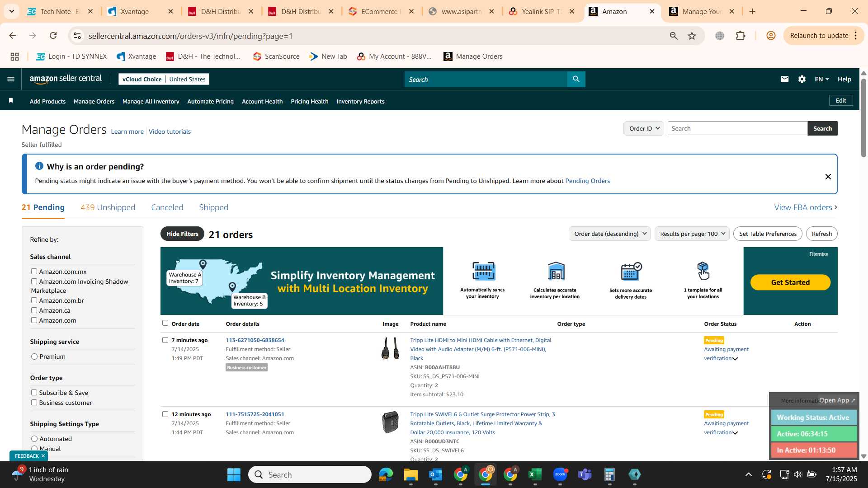
Task: Click the bookmark flag icon in nav bar
Action: click(x=11, y=101)
